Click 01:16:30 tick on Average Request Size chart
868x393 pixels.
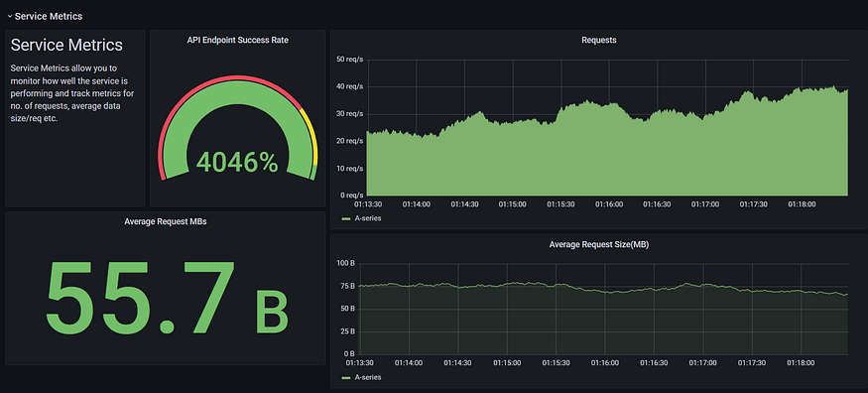pos(653,363)
